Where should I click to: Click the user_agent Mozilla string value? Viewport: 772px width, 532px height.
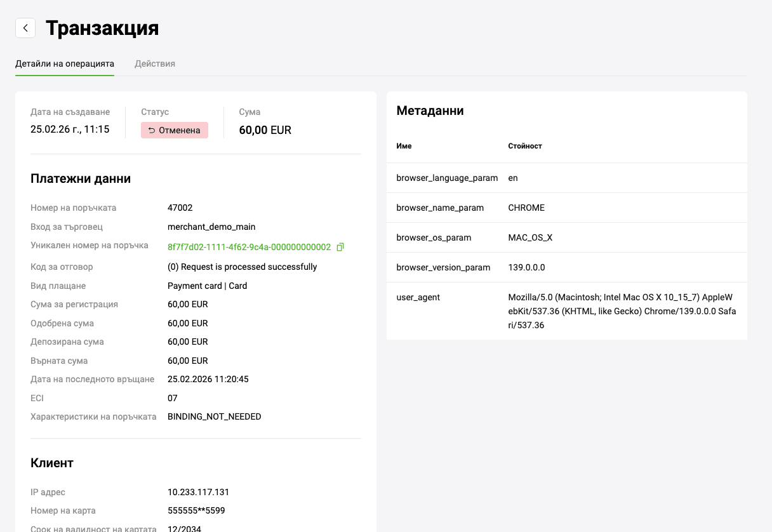(622, 311)
